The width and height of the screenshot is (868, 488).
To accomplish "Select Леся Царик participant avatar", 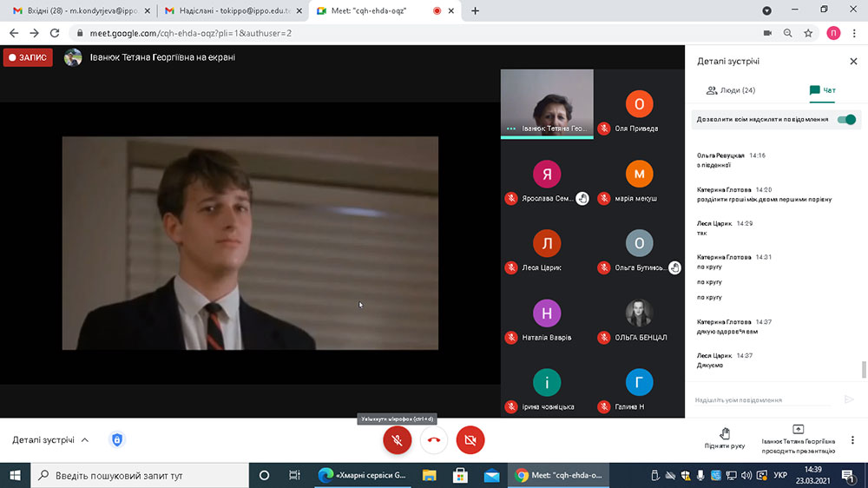I will [x=546, y=243].
